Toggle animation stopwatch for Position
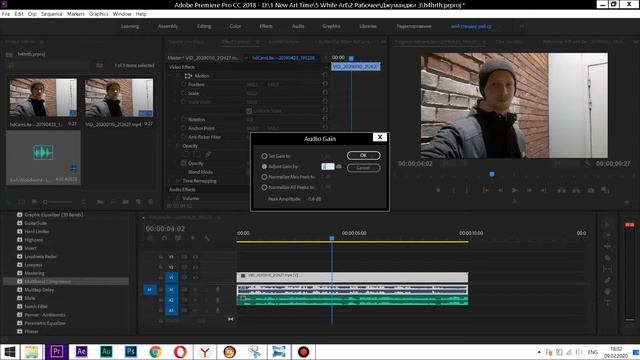The width and height of the screenshot is (640, 360). point(183,84)
